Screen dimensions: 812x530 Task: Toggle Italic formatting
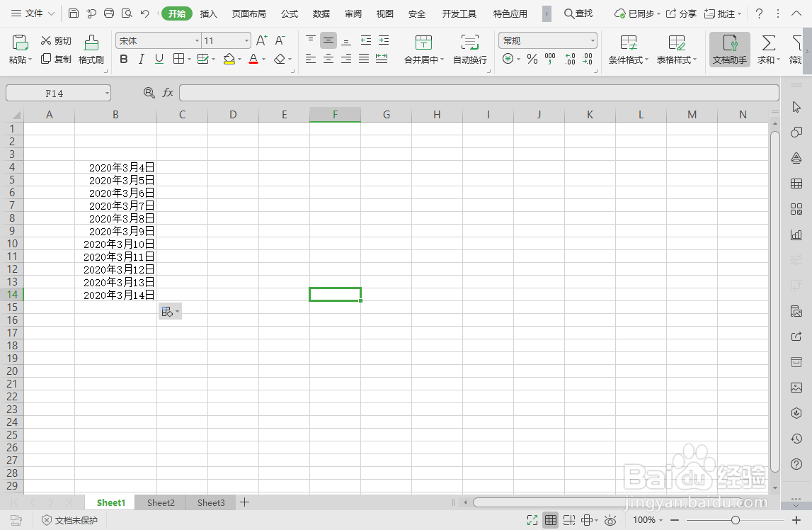(x=141, y=59)
